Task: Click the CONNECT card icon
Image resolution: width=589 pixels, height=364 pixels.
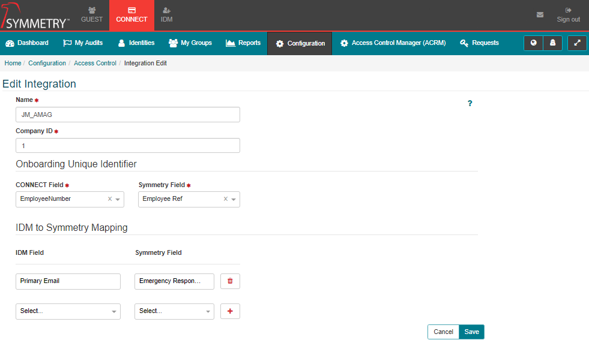Action: pos(131,10)
